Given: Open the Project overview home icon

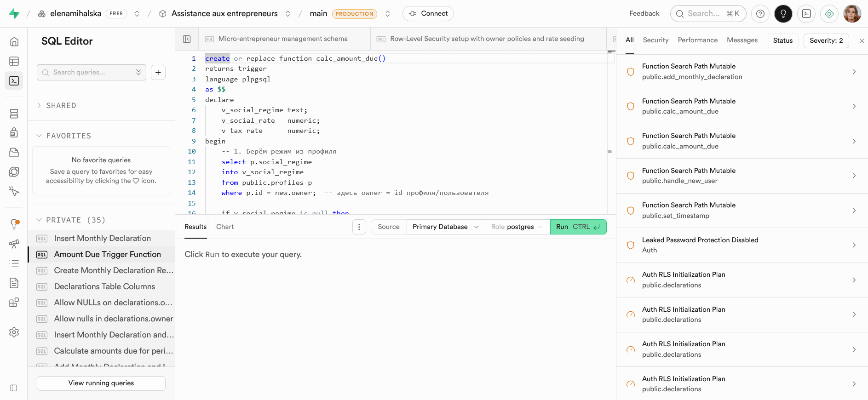Looking at the screenshot, I should [14, 42].
